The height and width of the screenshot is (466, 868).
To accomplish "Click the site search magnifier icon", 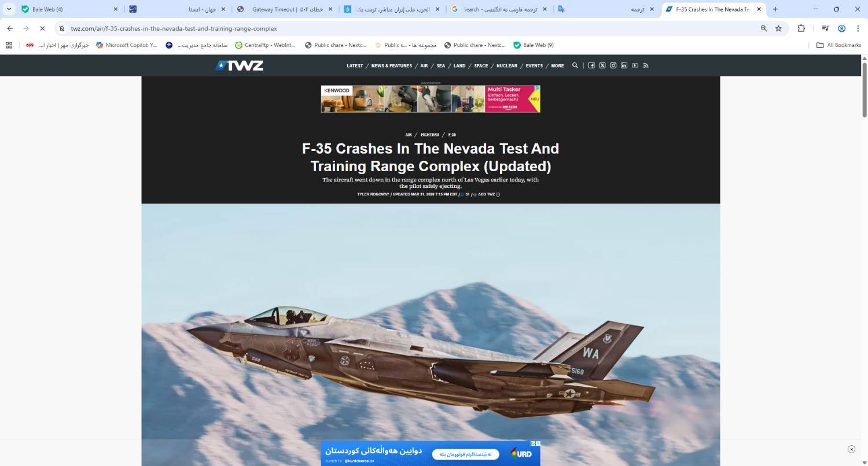I will [575, 66].
